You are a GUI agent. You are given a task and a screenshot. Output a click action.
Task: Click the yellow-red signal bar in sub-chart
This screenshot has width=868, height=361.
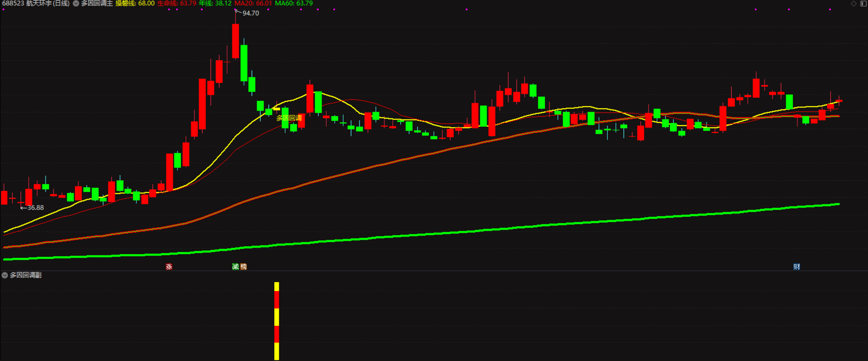pos(277,321)
